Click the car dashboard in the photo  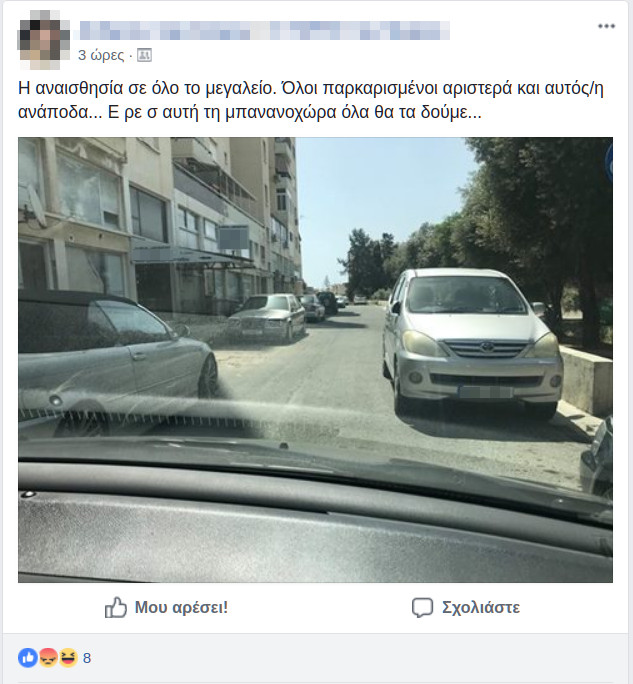tap(315, 521)
